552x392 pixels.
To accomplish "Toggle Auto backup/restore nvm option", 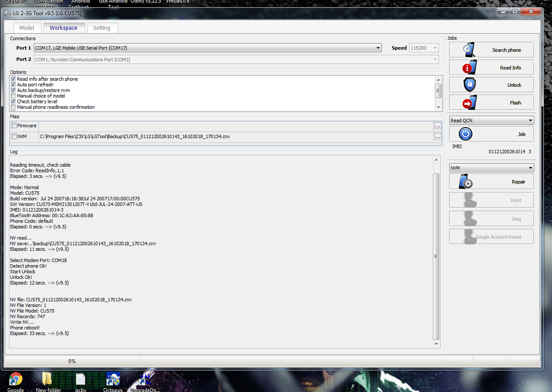I will pos(13,90).
